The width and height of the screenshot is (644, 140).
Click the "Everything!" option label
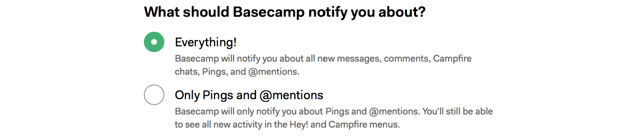pos(206,42)
